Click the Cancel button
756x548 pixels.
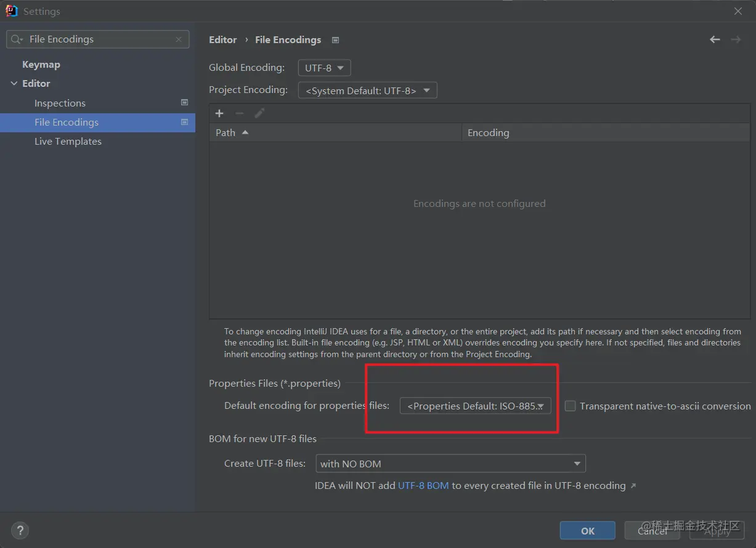click(x=652, y=531)
